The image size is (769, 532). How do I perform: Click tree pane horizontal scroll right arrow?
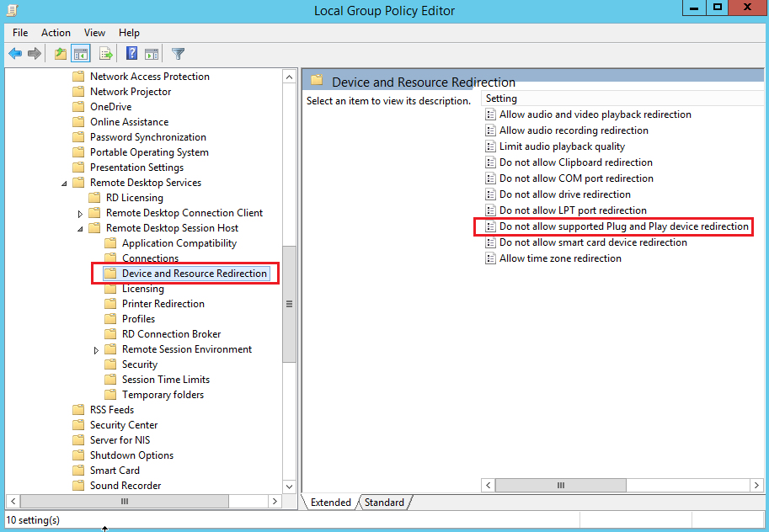(275, 501)
